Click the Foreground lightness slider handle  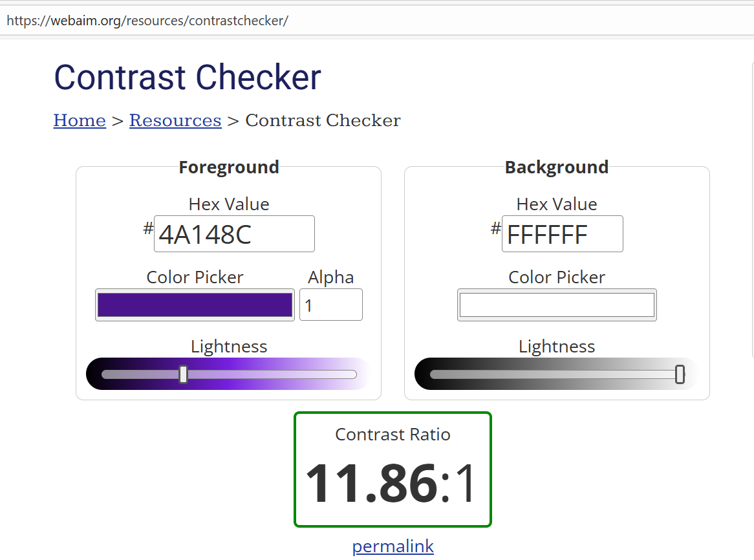pyautogui.click(x=183, y=374)
